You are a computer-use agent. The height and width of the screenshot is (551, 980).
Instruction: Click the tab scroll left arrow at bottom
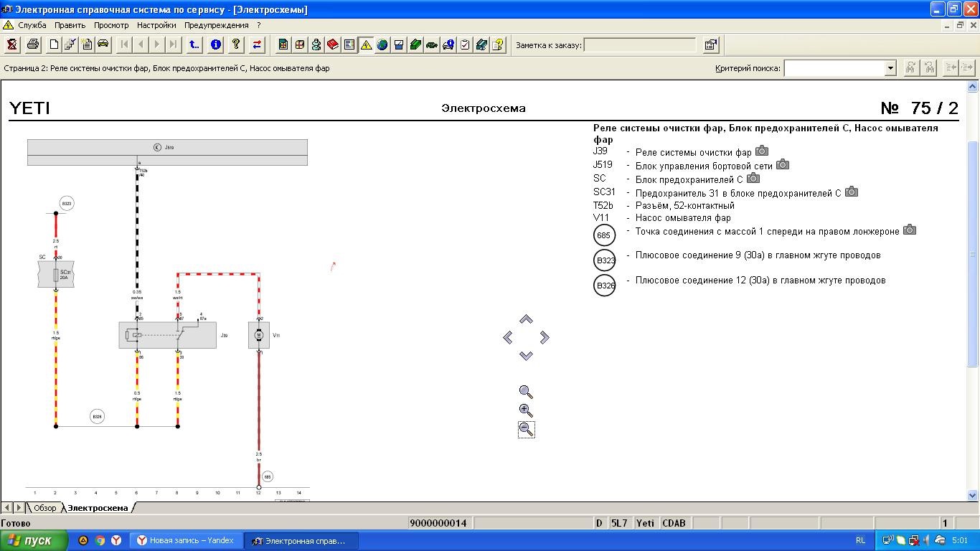point(7,508)
